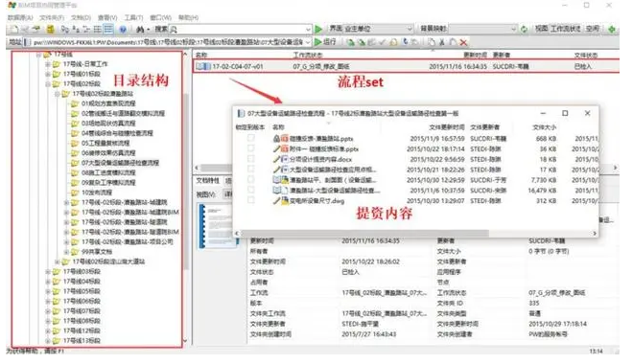This screenshot has height=364, width=633.
Task: Open the 地址 path dropdown arrow
Action: point(308,42)
